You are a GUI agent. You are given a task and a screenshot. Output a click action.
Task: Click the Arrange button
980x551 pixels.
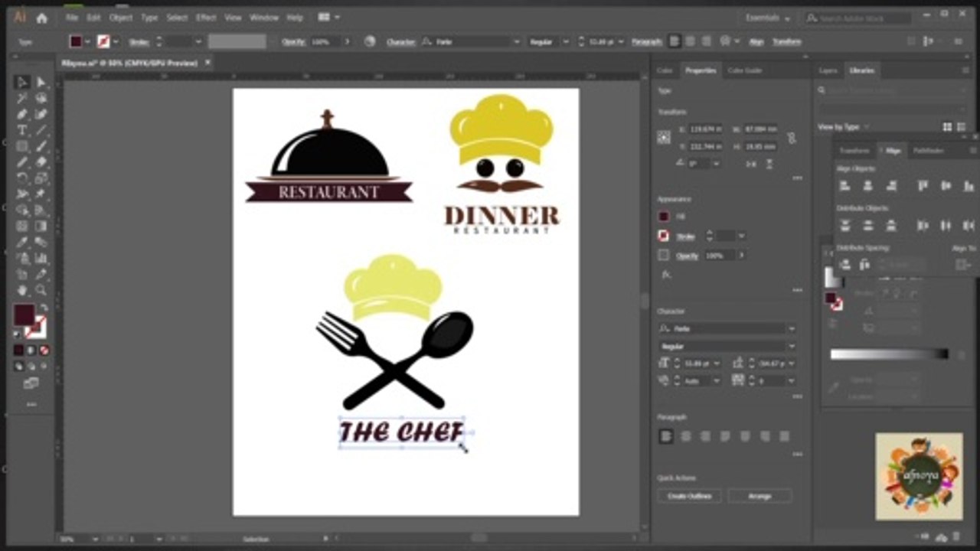(x=759, y=496)
